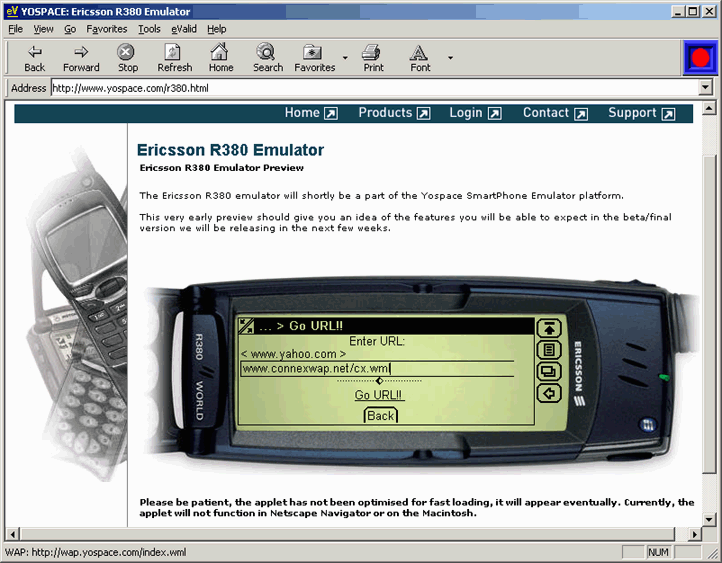Refresh the current page

click(x=174, y=58)
